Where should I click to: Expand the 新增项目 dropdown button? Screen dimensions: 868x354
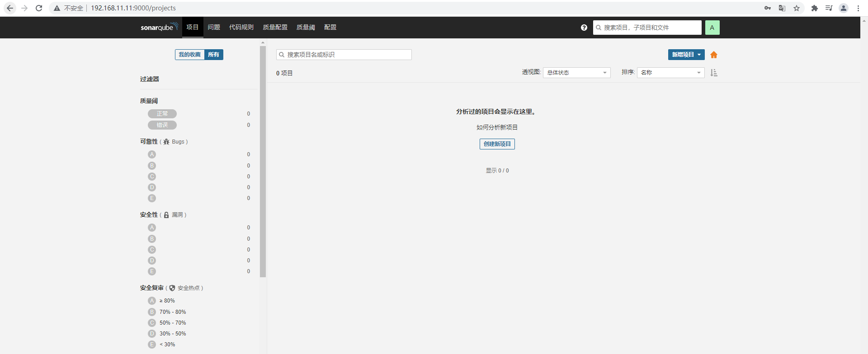click(686, 55)
